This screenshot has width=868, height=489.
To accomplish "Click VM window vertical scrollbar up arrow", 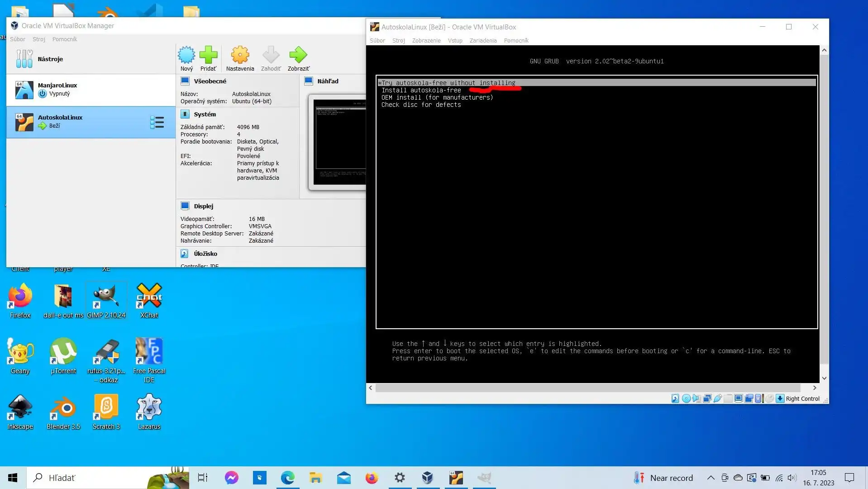I will pyautogui.click(x=824, y=50).
